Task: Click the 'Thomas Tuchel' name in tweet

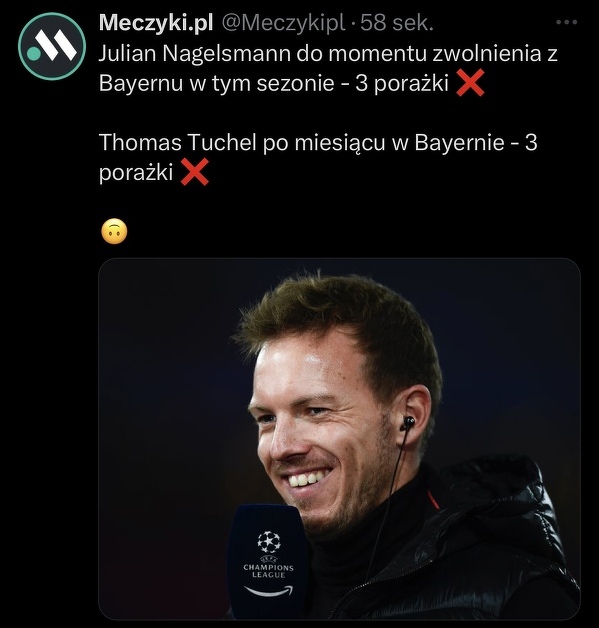Action: click(177, 142)
